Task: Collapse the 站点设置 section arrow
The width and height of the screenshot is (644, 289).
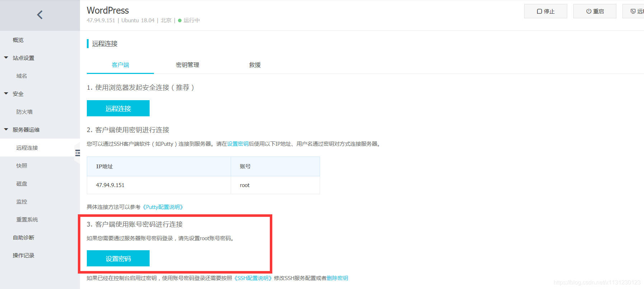Action: click(x=6, y=57)
